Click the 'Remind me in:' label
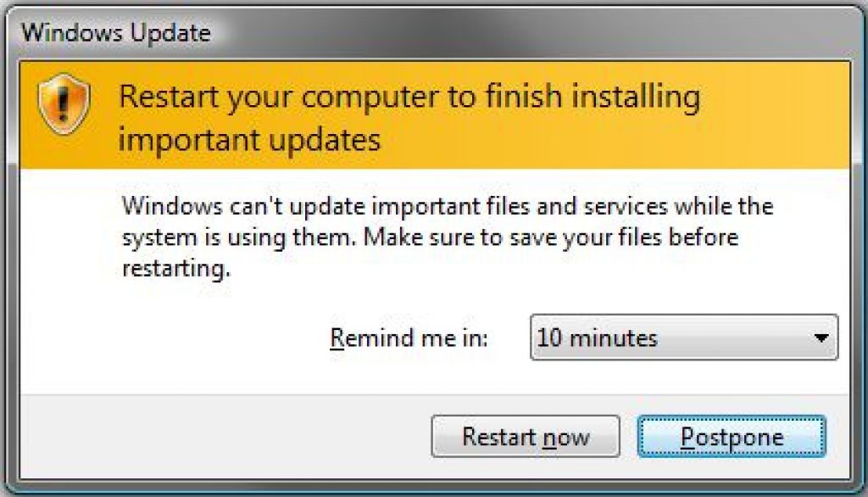The image size is (868, 497). coord(409,338)
